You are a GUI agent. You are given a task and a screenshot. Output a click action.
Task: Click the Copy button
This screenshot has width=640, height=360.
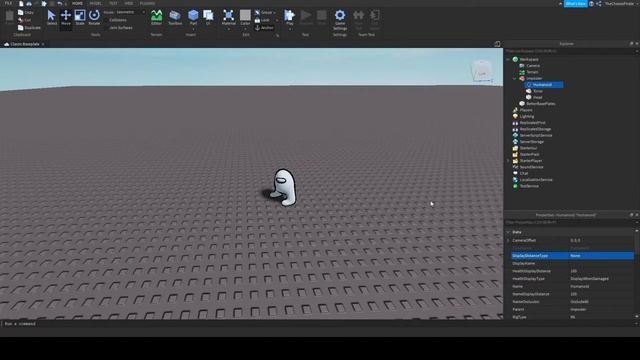26,13
